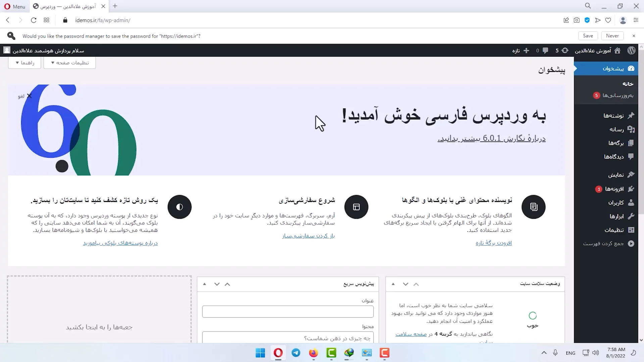Move the Site Health box down
The height and width of the screenshot is (362, 644).
(x=405, y=284)
